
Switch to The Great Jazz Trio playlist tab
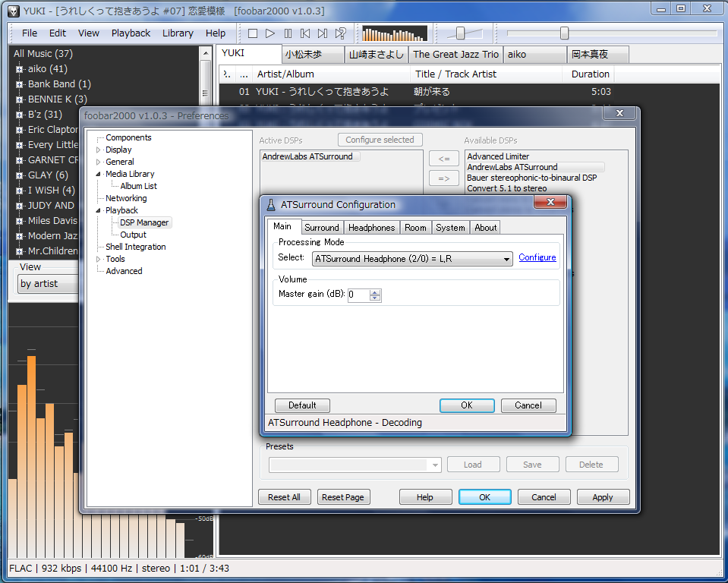click(456, 55)
